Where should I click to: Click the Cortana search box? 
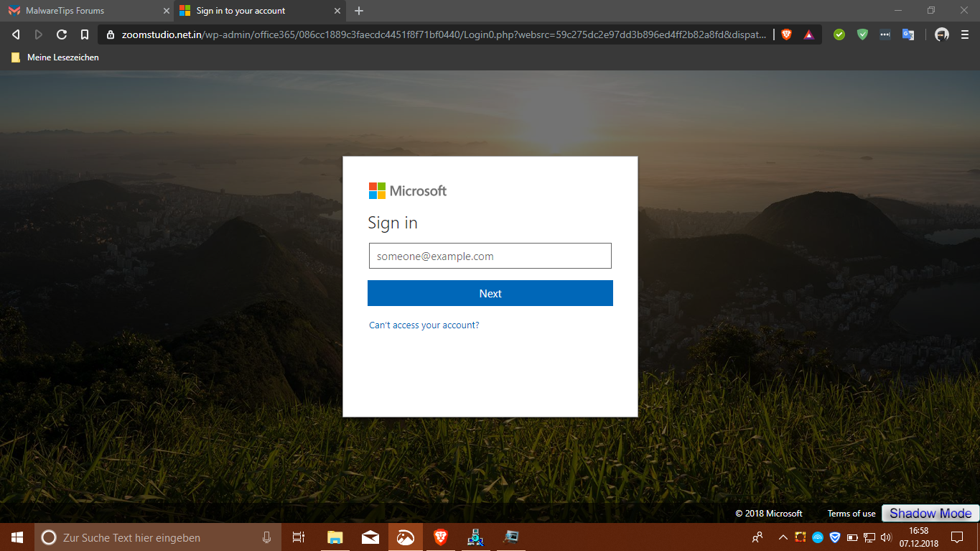(x=158, y=537)
